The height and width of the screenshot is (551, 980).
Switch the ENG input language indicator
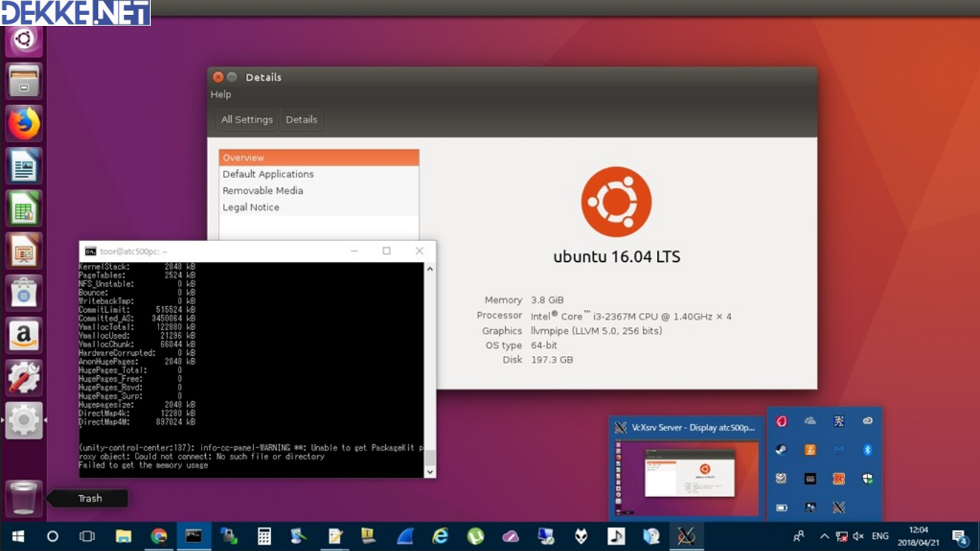point(880,537)
